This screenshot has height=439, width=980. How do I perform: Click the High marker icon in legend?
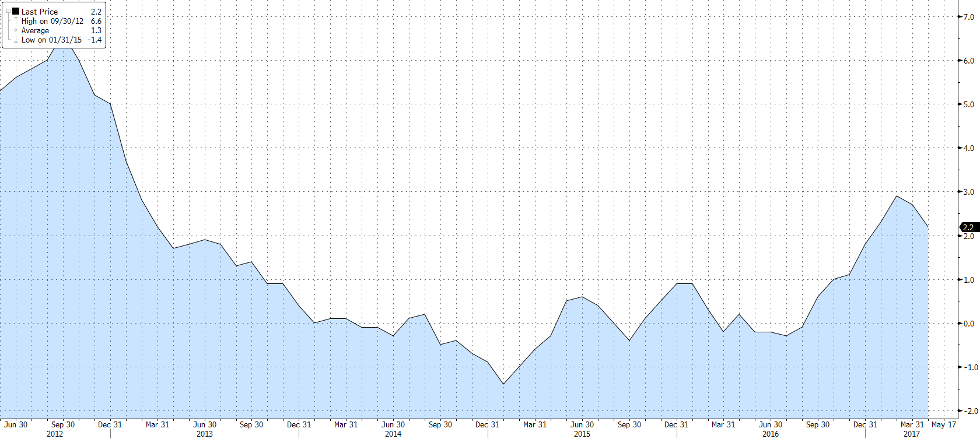point(16,21)
